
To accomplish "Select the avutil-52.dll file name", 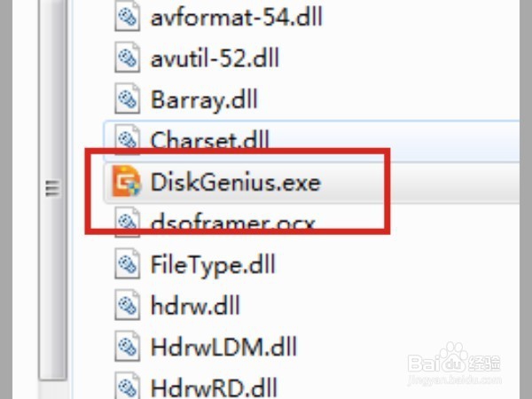I will tap(215, 58).
